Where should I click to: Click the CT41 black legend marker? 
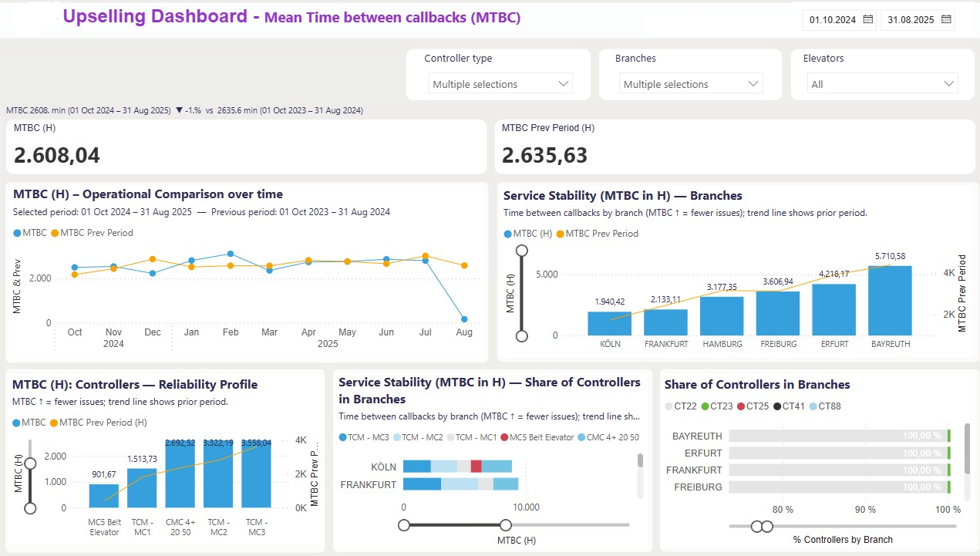pyautogui.click(x=777, y=406)
